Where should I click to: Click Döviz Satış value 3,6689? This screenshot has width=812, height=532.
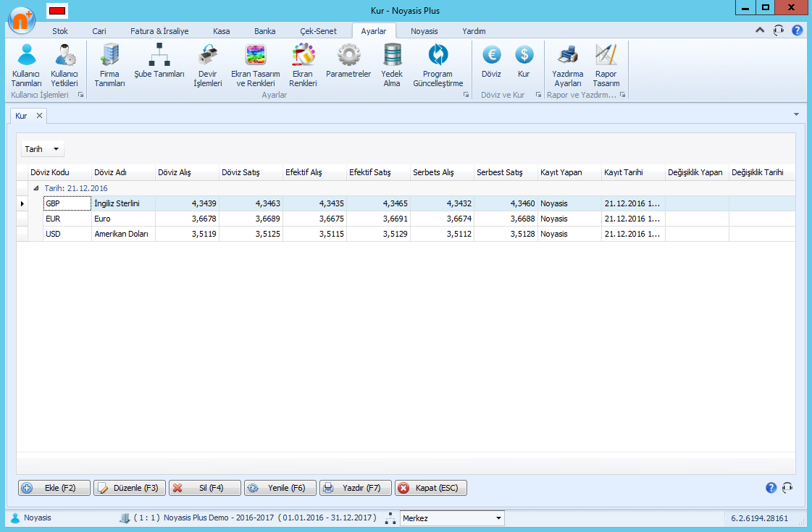251,219
